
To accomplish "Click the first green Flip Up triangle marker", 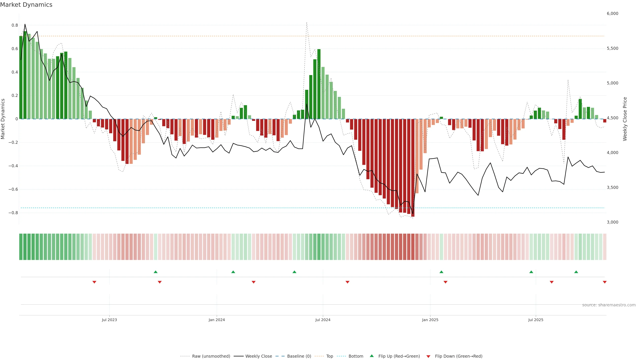I will [155, 272].
